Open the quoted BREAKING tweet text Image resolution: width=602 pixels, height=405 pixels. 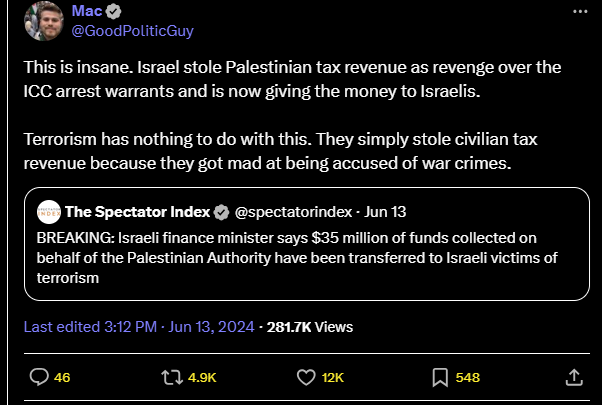click(300, 260)
